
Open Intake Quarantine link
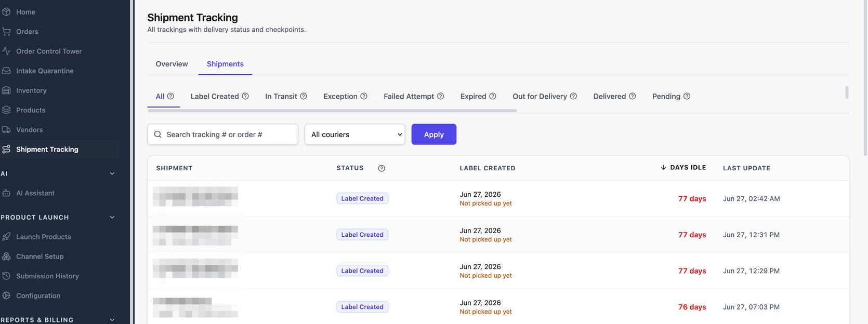pos(45,71)
